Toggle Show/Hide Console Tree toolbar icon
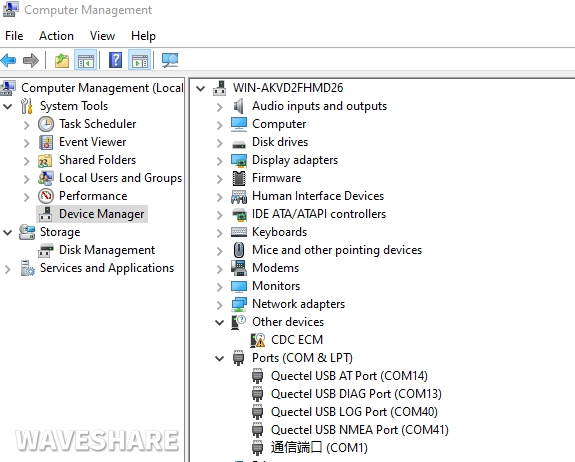Image resolution: width=575 pixels, height=462 pixels. click(x=85, y=60)
